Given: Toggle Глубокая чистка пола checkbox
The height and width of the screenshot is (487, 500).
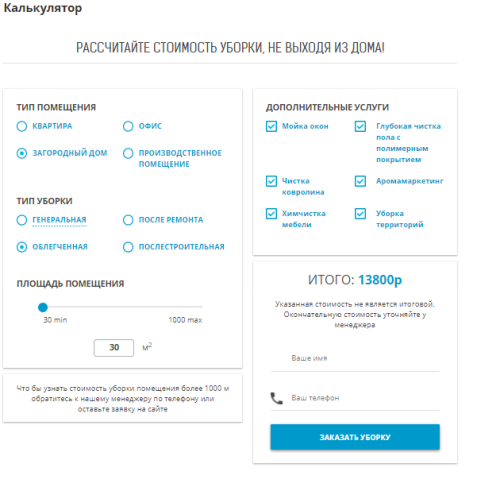Looking at the screenshot, I should [x=360, y=126].
